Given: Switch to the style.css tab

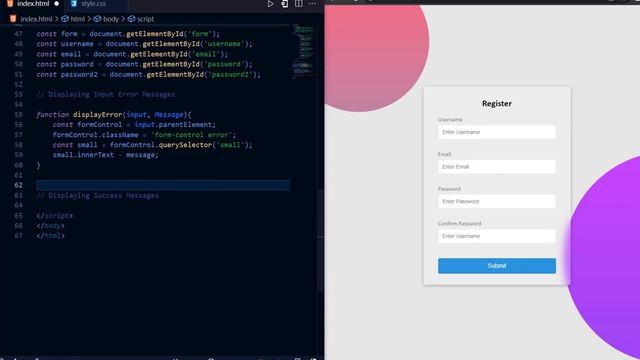Looking at the screenshot, I should tap(93, 4).
